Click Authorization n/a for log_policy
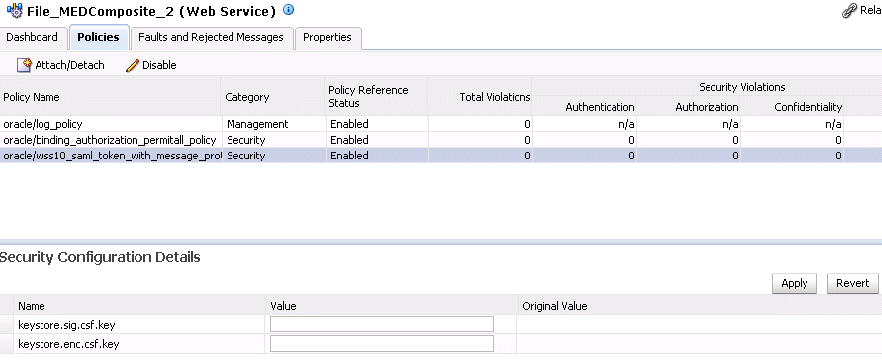The image size is (882, 361). pos(730,124)
